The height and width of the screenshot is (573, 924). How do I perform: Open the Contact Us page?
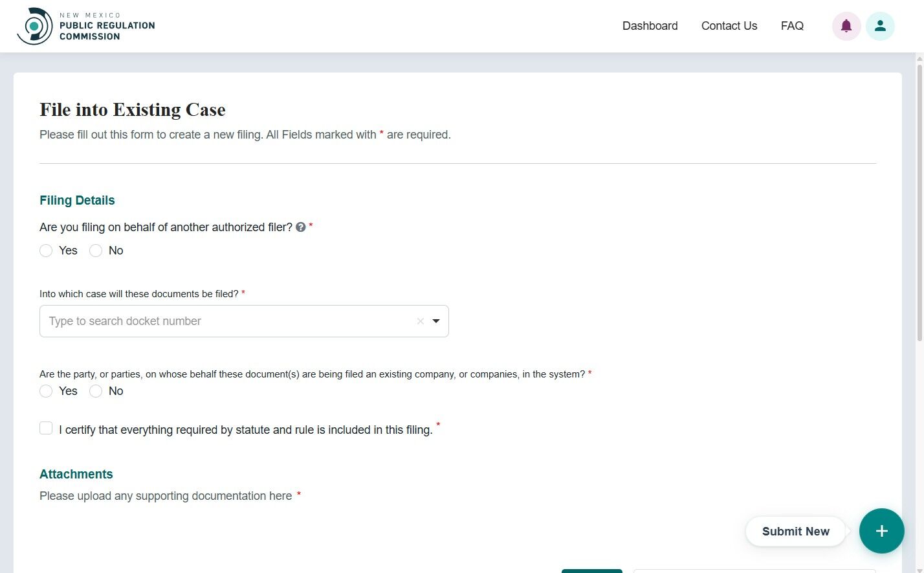(x=729, y=26)
